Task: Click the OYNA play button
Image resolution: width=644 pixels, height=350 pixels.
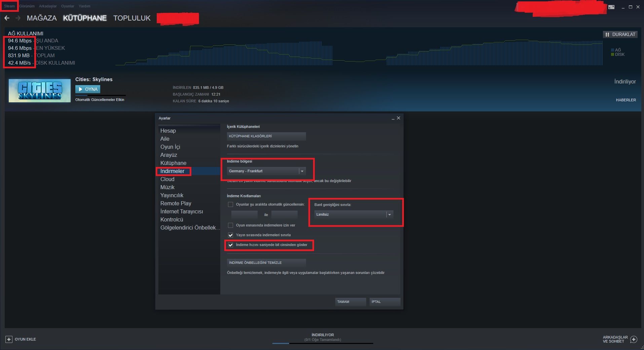Action: click(88, 89)
